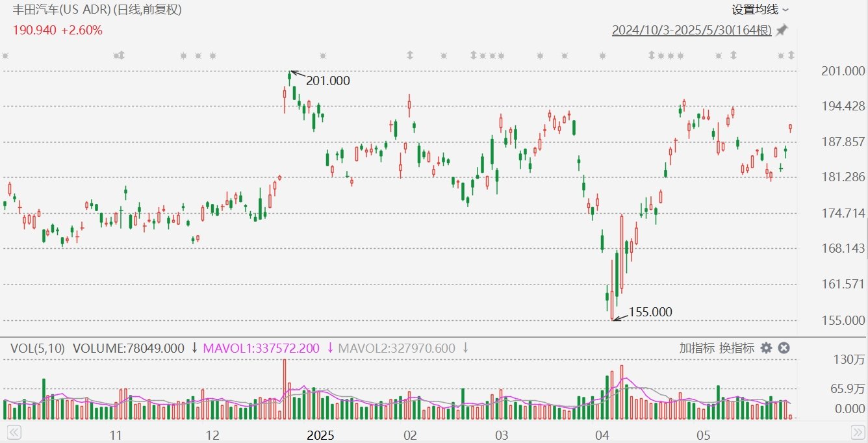Click the 丰田汽车(US ADR) stock title

point(62,10)
